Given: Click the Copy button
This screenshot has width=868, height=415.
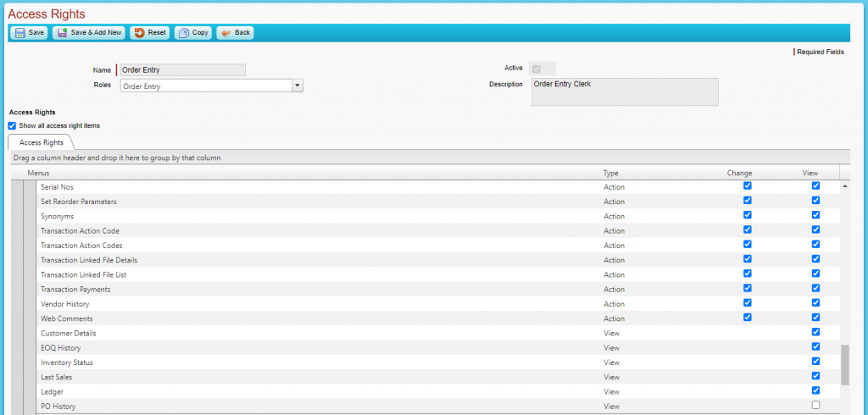Looking at the screenshot, I should click(193, 33).
